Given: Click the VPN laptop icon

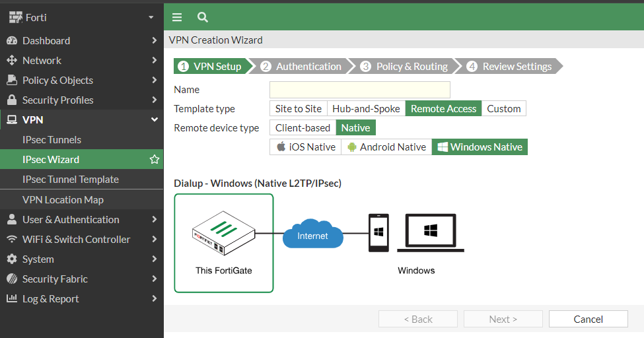Looking at the screenshot, I should (12, 119).
